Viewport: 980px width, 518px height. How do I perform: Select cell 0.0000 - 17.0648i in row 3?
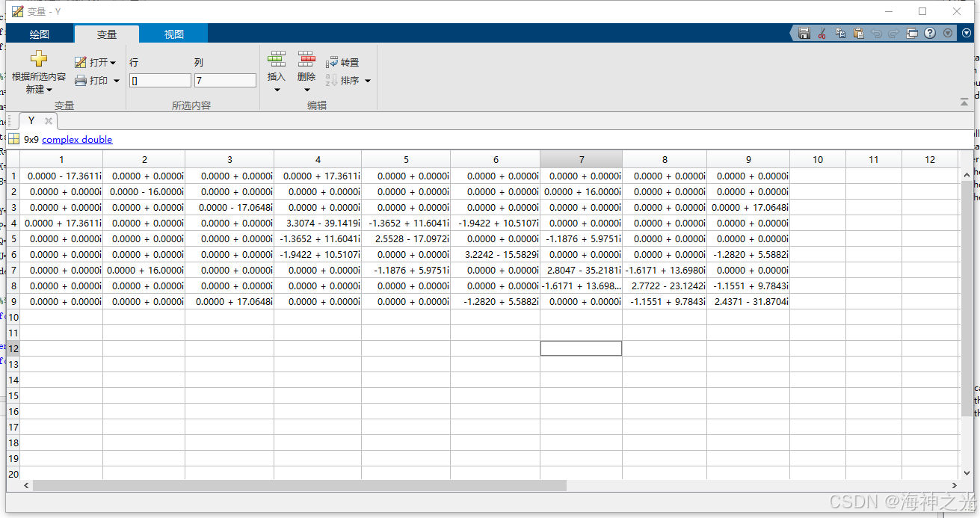(x=229, y=207)
